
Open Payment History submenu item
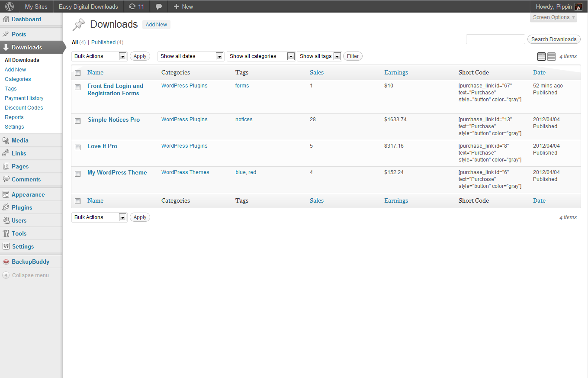(x=24, y=98)
